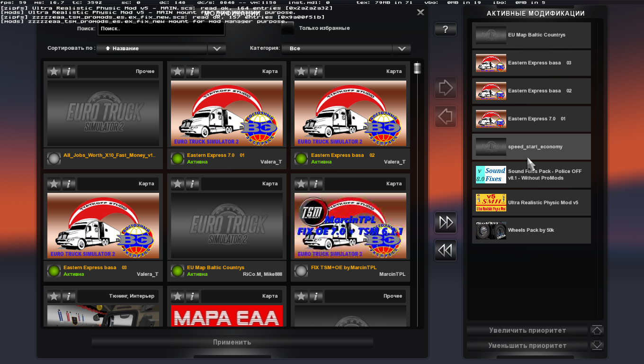
Task: Click the Применить button
Action: click(x=232, y=342)
